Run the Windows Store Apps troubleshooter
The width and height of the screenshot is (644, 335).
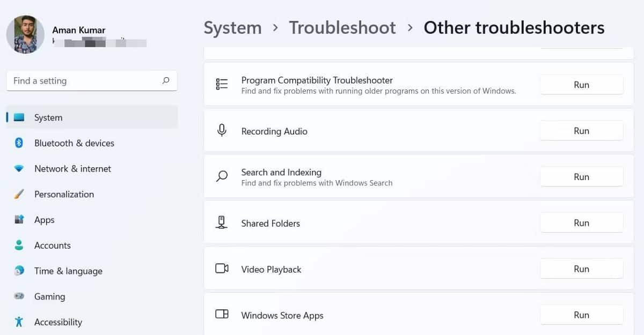pyautogui.click(x=581, y=315)
